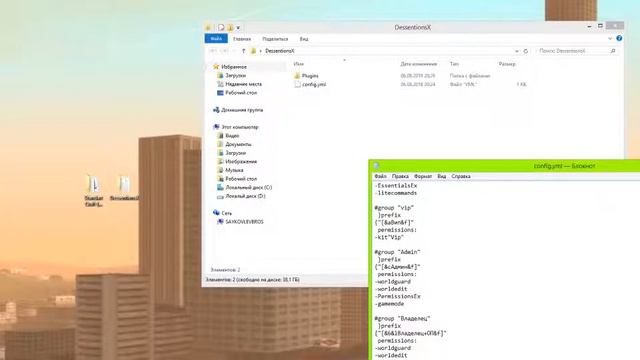The width and height of the screenshot is (640, 360).
Task: Click the folder icon in the address bar
Action: tap(253, 51)
